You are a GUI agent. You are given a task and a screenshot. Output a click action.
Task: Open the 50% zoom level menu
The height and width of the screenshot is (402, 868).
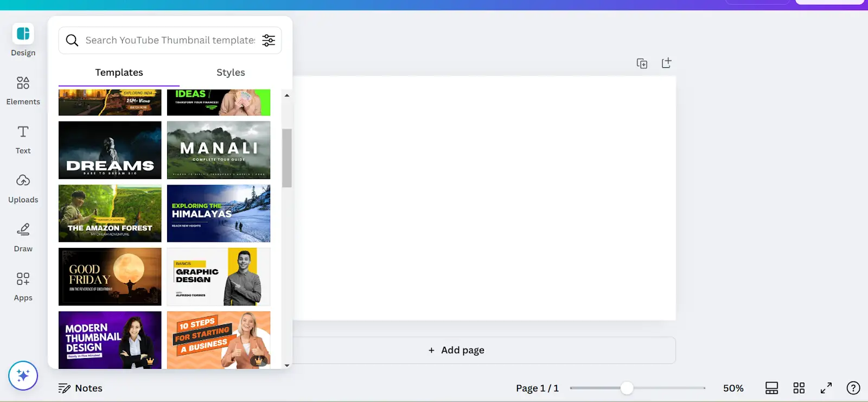coord(733,388)
